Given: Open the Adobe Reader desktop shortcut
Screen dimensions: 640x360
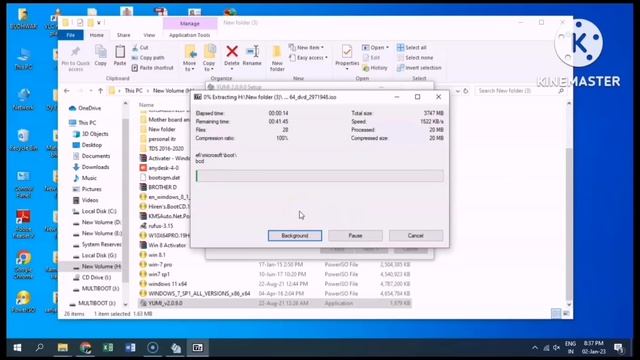Looking at the screenshot, I should pos(23,224).
